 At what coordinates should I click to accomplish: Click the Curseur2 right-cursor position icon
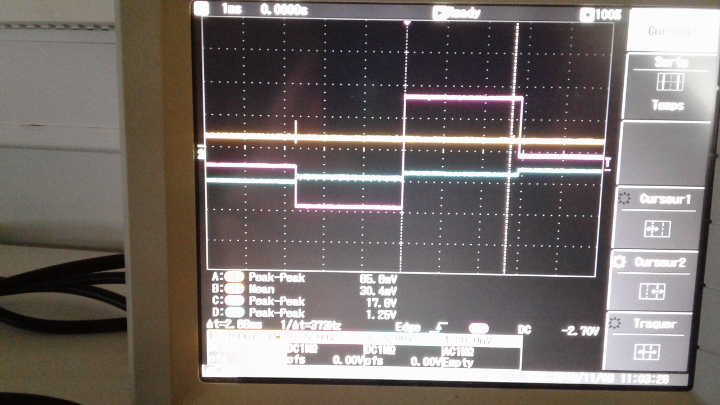[x=652, y=291]
